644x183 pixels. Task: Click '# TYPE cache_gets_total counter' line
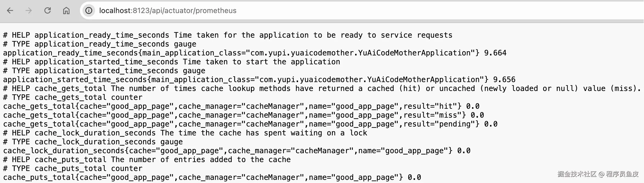(x=73, y=97)
